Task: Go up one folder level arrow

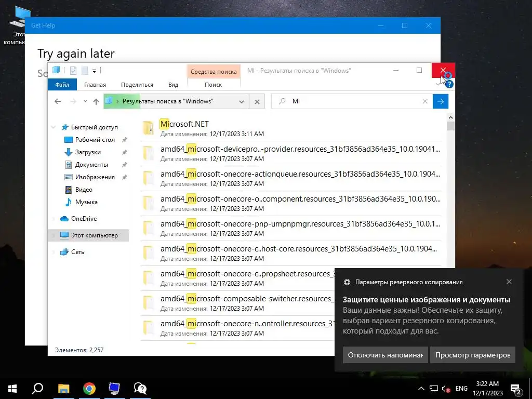Action: pyautogui.click(x=96, y=101)
